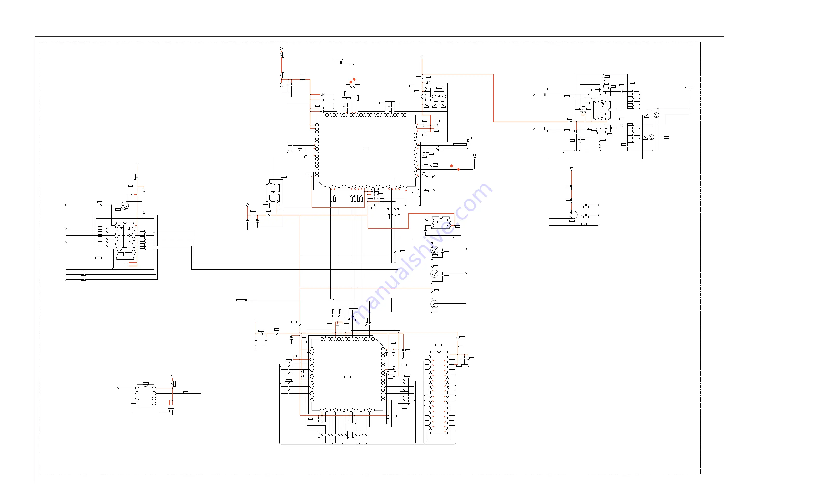Image resolution: width=840 pixels, height=504 pixels.
Task: Select the small IC with diode left of the large IC
Action: pyautogui.click(x=273, y=193)
